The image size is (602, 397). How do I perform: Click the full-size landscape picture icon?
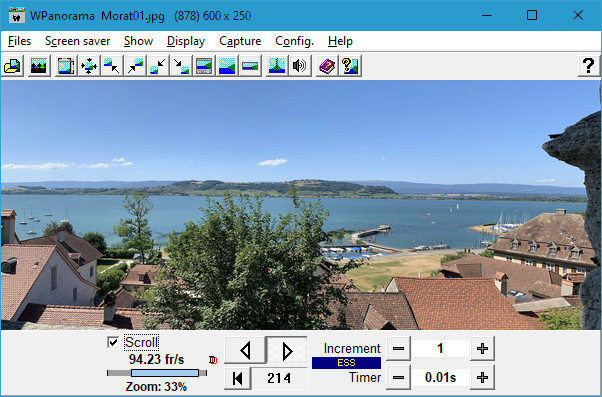coord(227,66)
